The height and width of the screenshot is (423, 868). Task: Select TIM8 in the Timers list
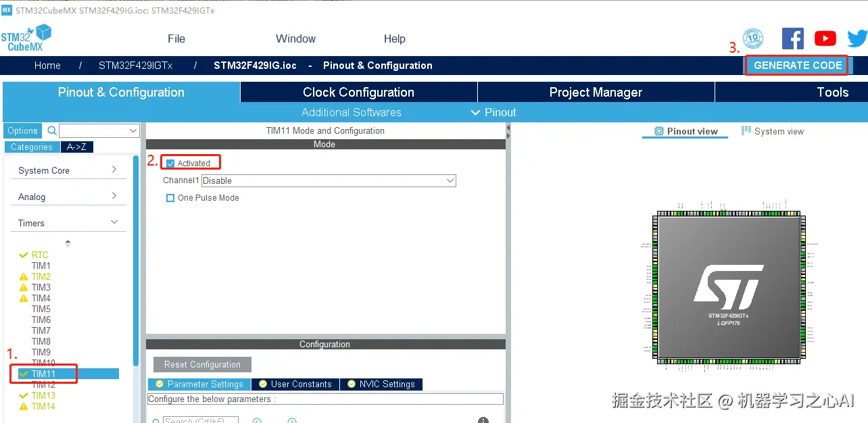tap(41, 341)
